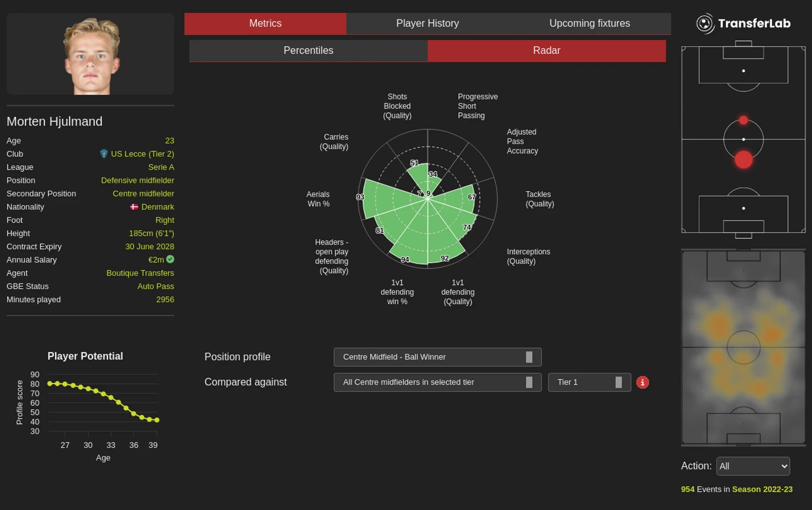Click Morten Hjulmand's player photo

(x=91, y=55)
